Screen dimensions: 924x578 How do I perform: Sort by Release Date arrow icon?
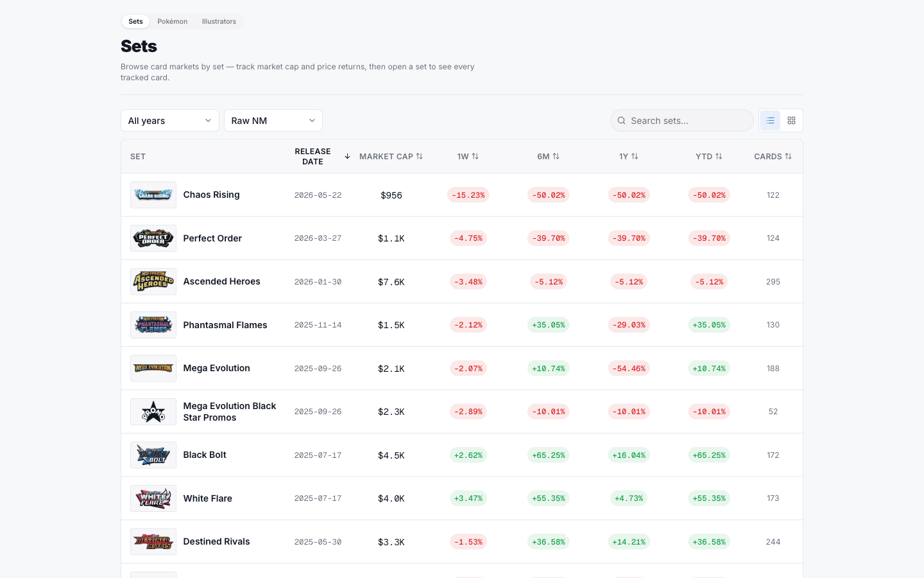coord(347,156)
